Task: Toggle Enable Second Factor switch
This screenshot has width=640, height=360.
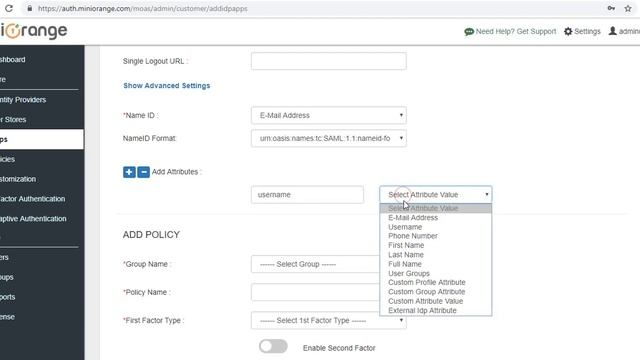Action: (x=273, y=347)
